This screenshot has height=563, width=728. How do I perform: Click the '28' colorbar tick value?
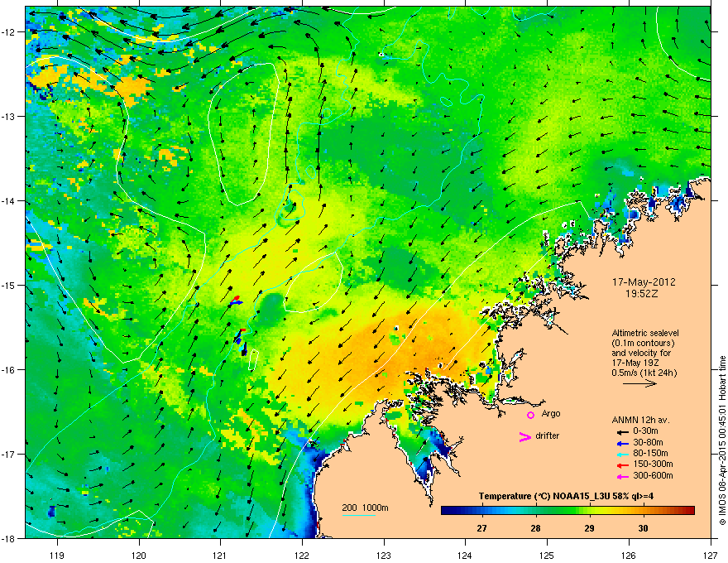coord(535,528)
